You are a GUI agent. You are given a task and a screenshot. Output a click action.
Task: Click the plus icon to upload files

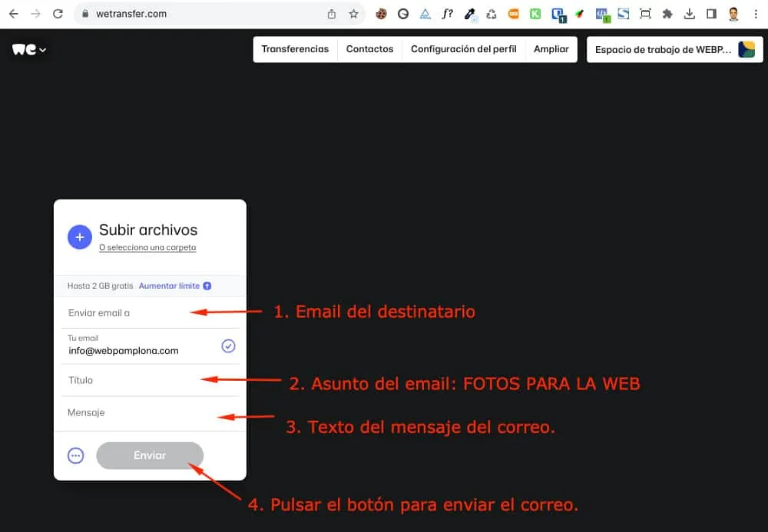tap(80, 237)
